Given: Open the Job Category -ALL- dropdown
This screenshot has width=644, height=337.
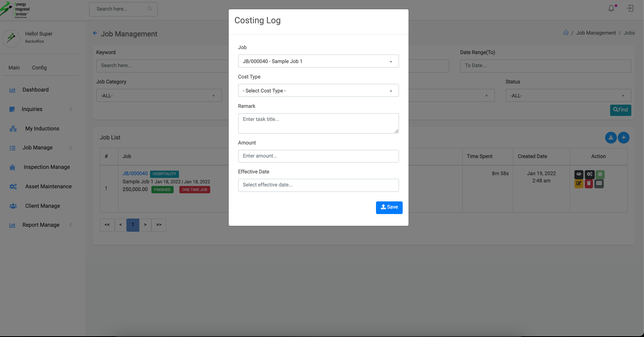Looking at the screenshot, I should [159, 96].
